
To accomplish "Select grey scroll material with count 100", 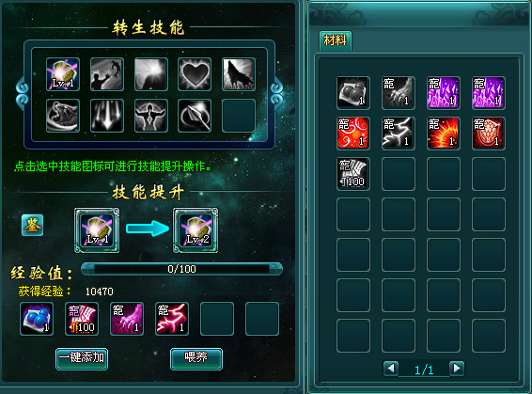I will (x=353, y=174).
